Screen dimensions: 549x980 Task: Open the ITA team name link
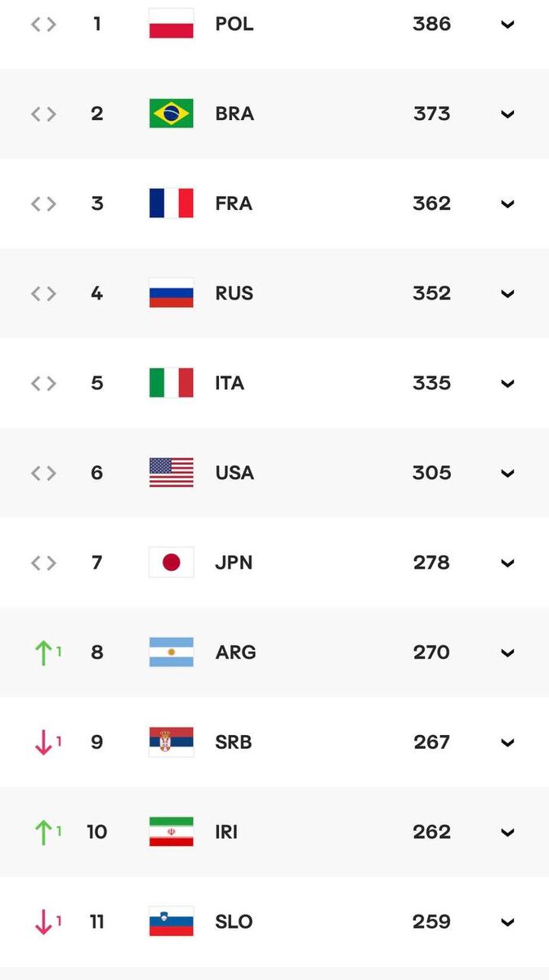(230, 383)
